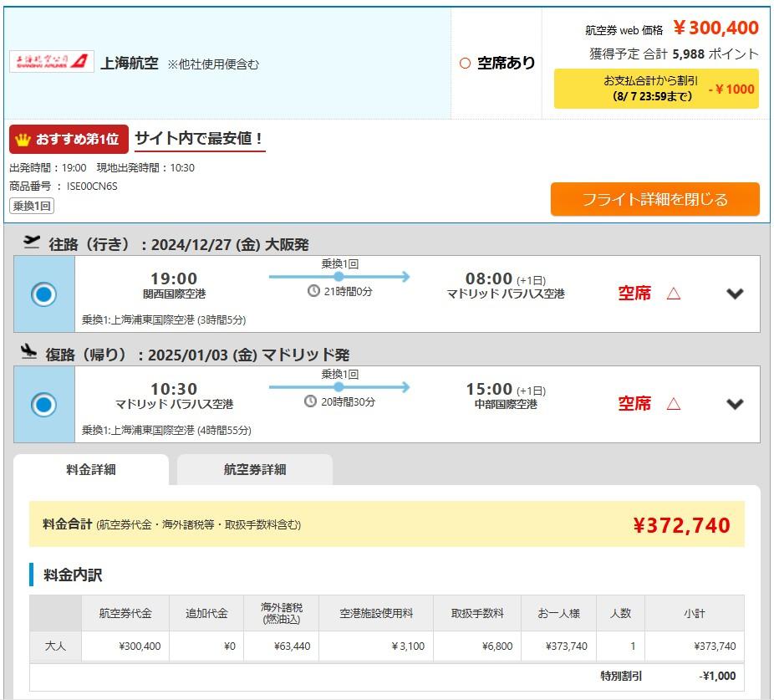Expand the outbound flight details chevron
Image resolution: width=774 pixels, height=700 pixels.
(x=735, y=294)
